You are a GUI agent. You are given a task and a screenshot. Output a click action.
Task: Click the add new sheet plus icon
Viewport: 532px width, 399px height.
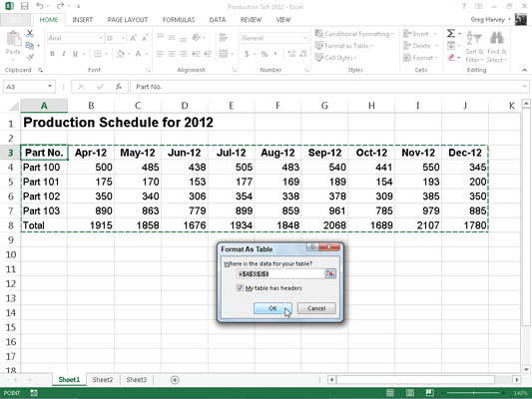[175, 380]
